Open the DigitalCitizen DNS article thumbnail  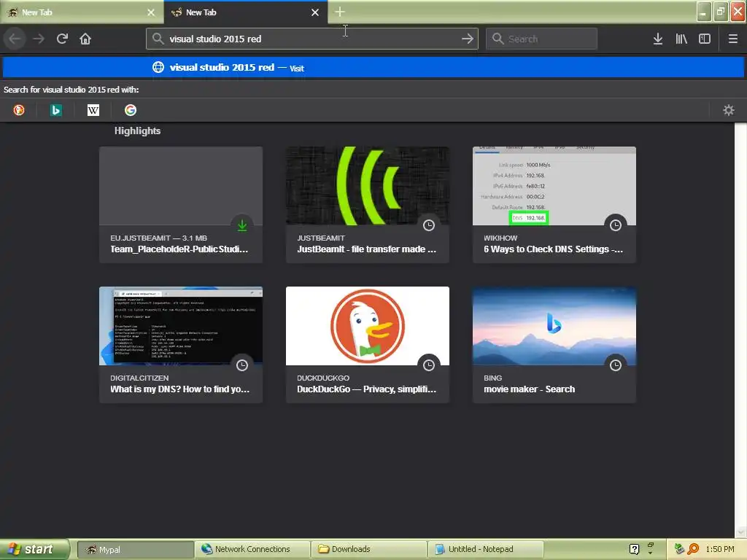tap(181, 326)
